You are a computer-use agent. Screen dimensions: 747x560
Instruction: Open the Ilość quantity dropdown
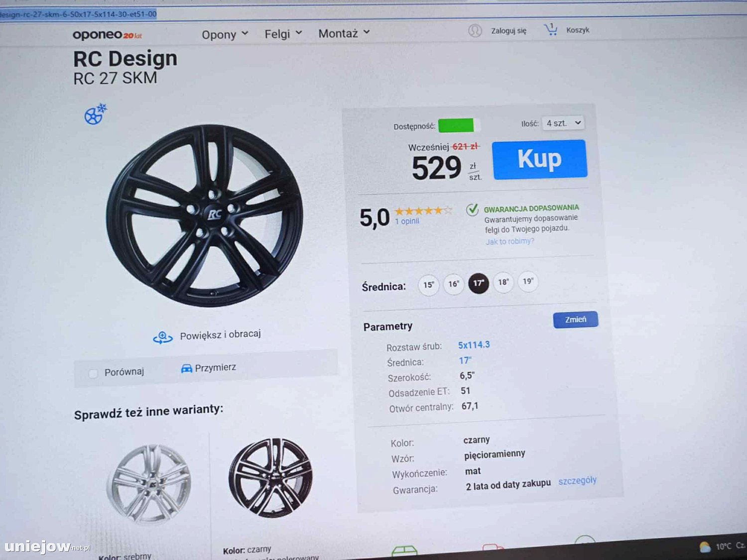pos(563,123)
